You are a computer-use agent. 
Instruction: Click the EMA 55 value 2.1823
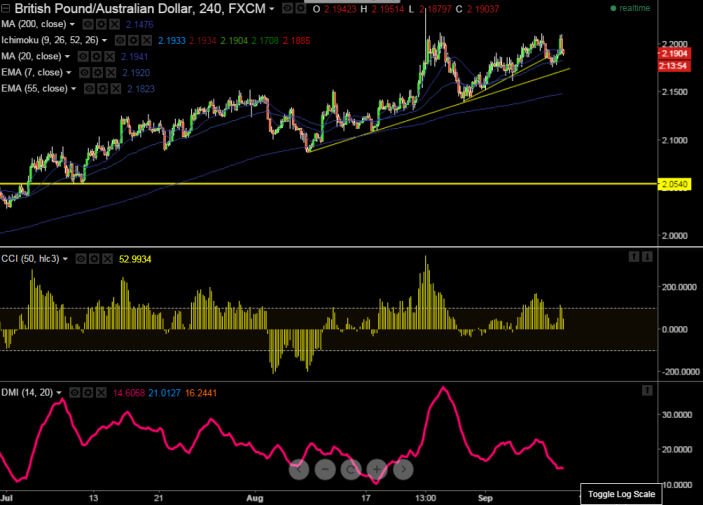coord(141,89)
